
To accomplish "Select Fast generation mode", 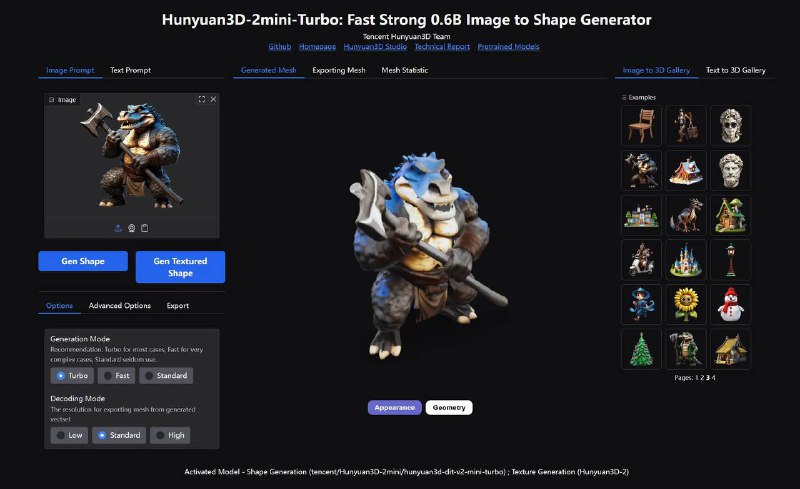I will [116, 376].
